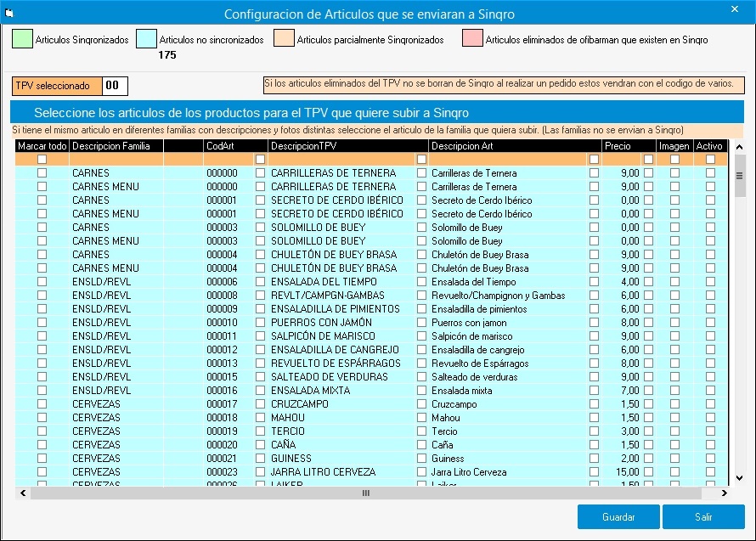Image resolution: width=756 pixels, height=541 pixels.
Task: Click the pink Articulos eliminados swatch
Action: point(472,38)
